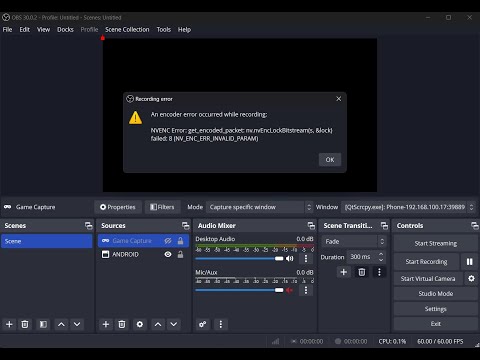
Task: Enable Studio Mode
Action: [436, 294]
